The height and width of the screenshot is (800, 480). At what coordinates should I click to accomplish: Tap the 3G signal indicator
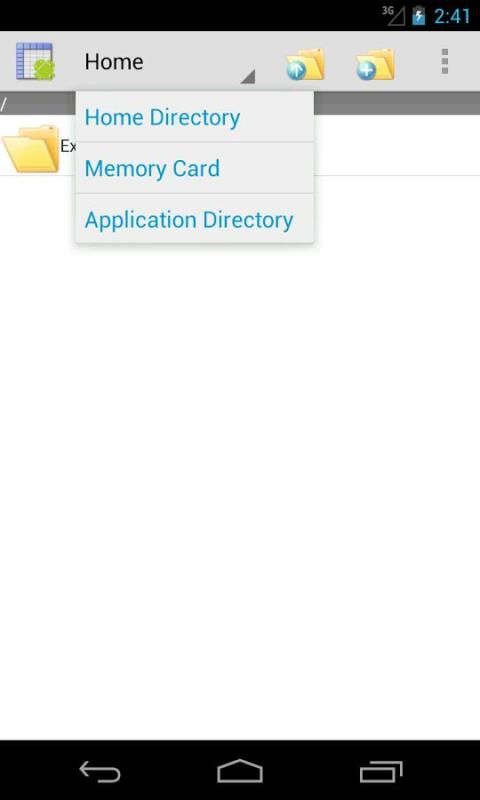pyautogui.click(x=393, y=16)
